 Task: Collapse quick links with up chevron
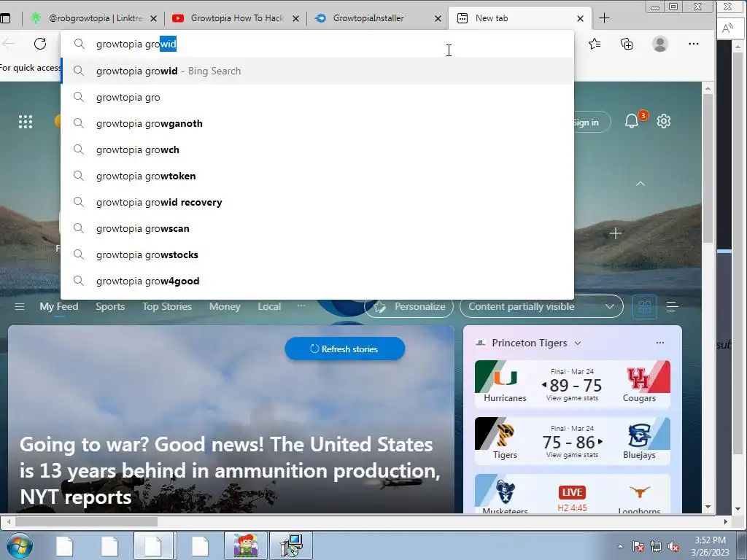pyautogui.click(x=640, y=183)
